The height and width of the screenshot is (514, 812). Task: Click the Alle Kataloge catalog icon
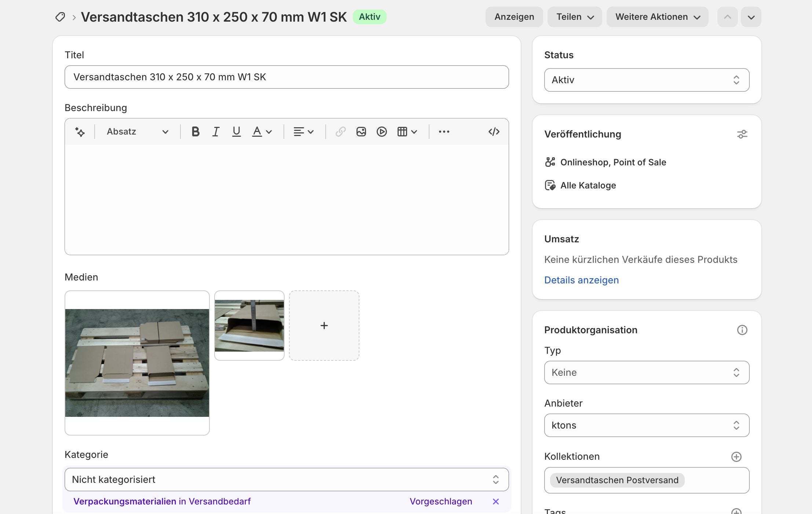550,185
